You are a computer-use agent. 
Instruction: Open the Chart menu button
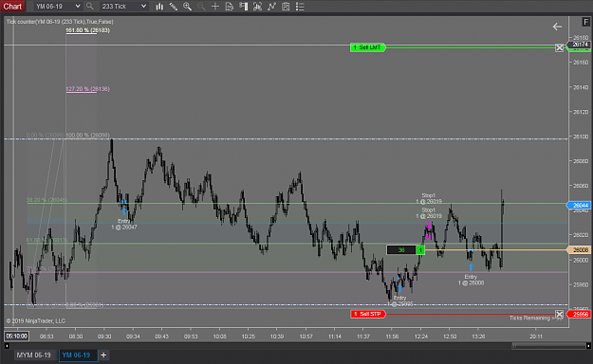click(x=13, y=7)
